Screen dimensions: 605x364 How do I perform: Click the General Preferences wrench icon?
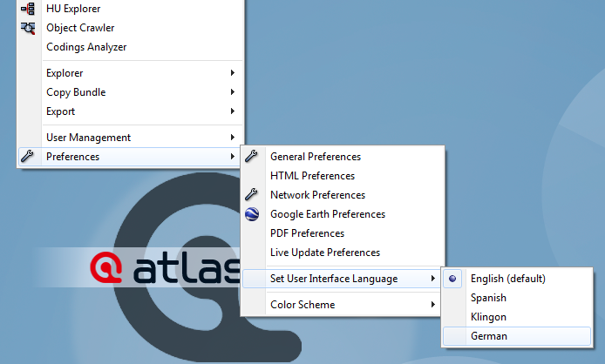pos(252,156)
